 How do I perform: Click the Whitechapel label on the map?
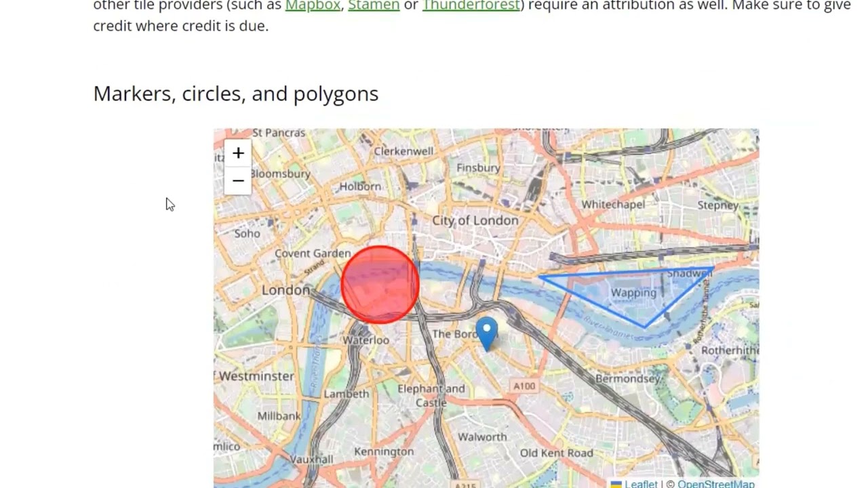click(613, 205)
